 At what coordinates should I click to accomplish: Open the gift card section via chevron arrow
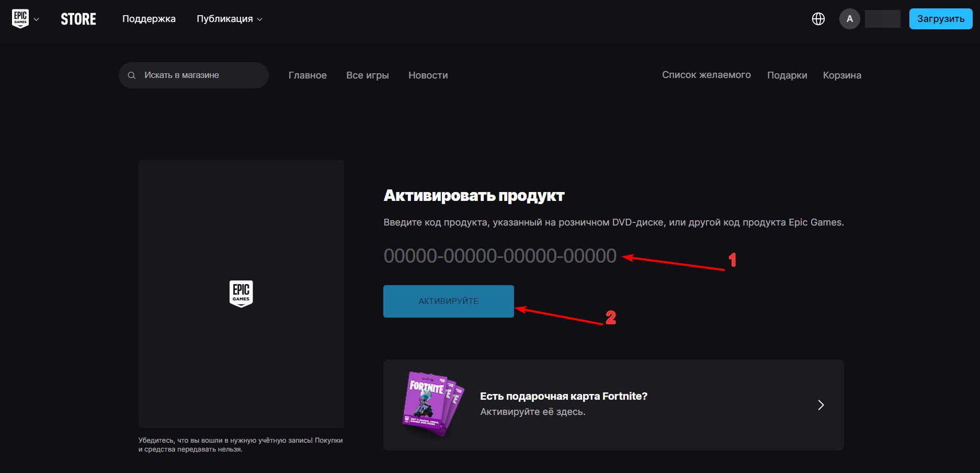point(821,404)
